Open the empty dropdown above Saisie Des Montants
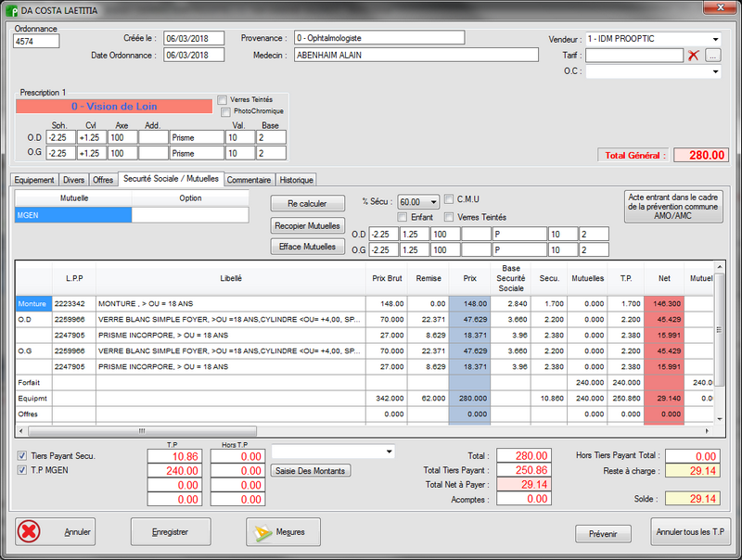The height and width of the screenshot is (560, 742). (389, 452)
